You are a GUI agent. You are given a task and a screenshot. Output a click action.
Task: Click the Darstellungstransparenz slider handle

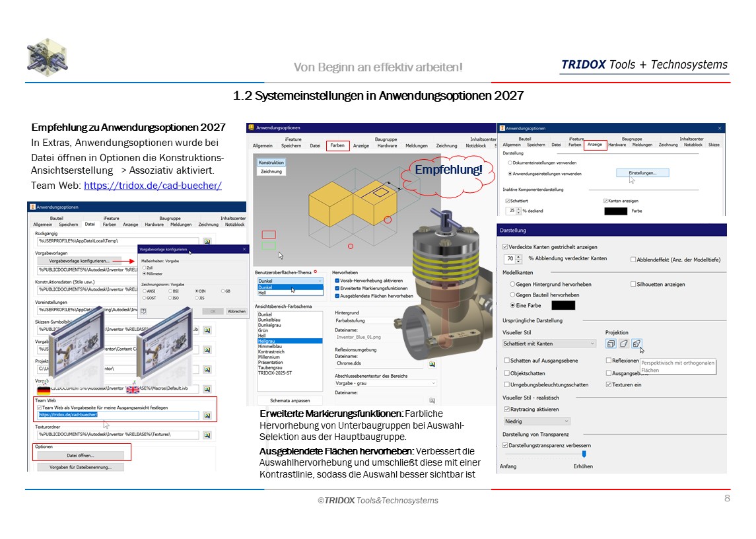(584, 454)
